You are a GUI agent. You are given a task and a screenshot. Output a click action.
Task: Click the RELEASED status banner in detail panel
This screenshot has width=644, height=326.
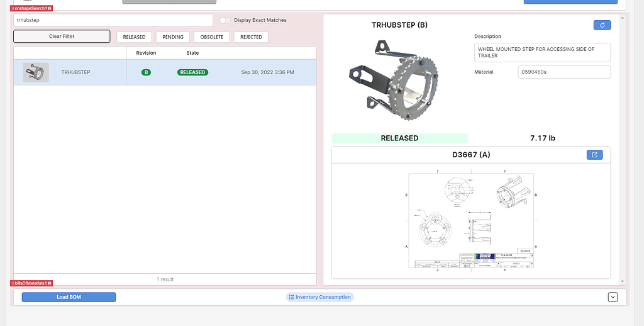[x=399, y=138]
